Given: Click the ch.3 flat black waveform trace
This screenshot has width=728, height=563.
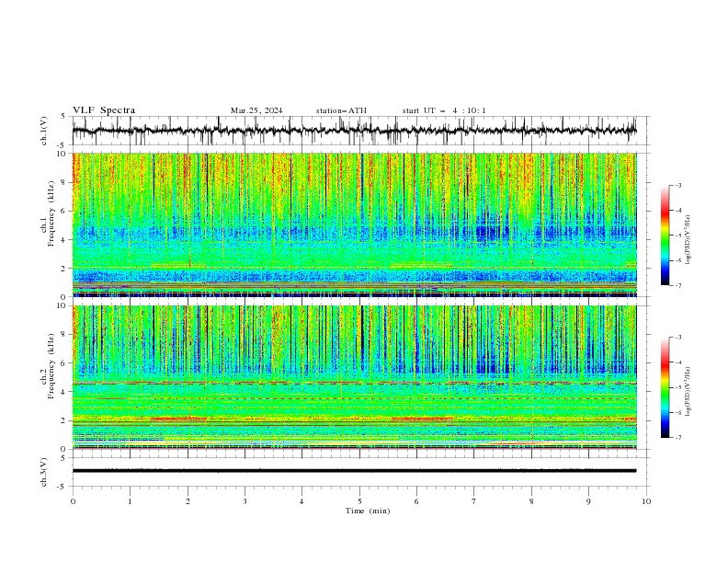Looking at the screenshot, I should (x=354, y=471).
